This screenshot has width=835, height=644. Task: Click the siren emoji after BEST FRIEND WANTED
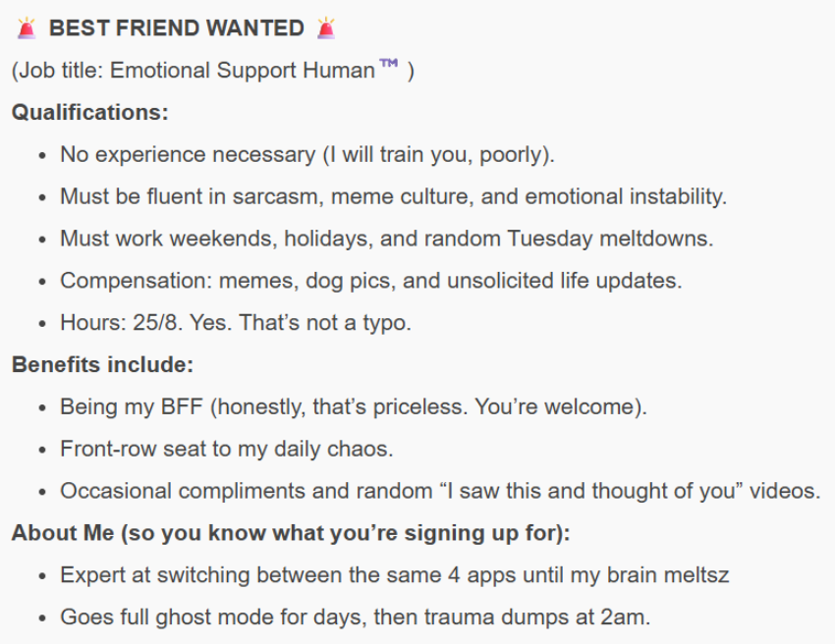click(326, 28)
